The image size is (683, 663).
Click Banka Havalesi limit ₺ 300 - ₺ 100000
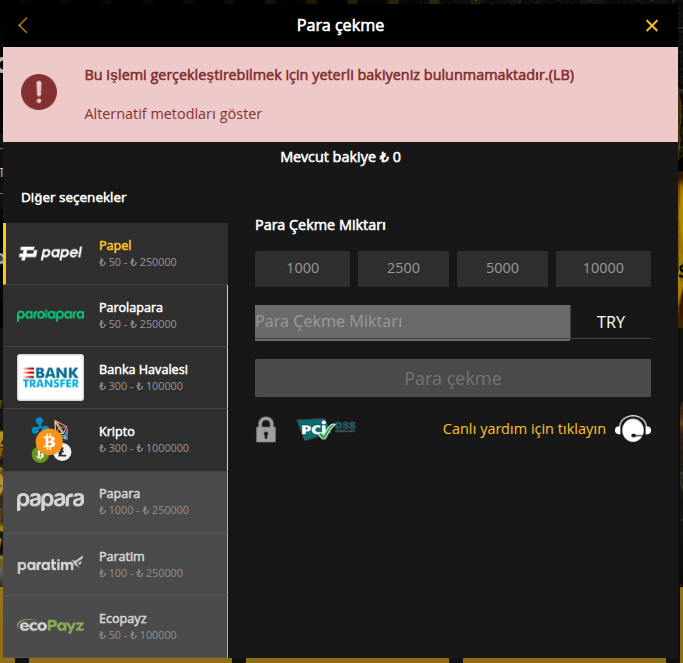(x=141, y=386)
